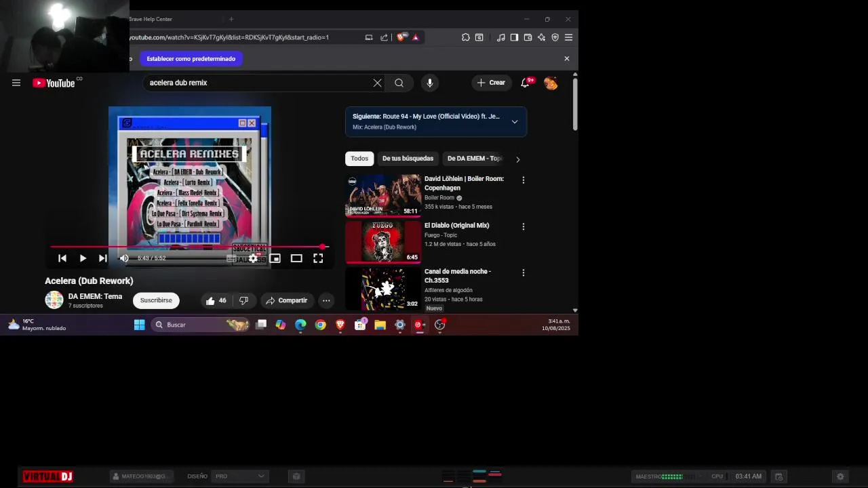Mute the video volume speaker icon
The image size is (868, 488).
click(x=124, y=258)
